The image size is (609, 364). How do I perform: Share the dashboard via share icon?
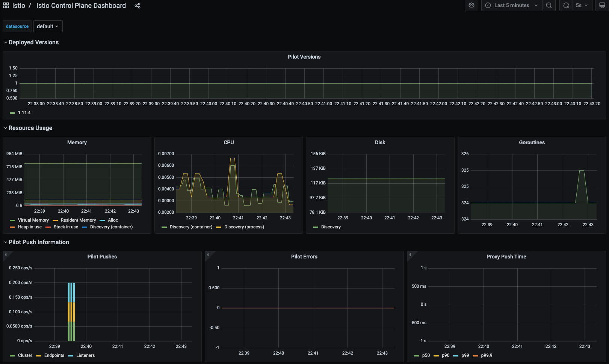(x=138, y=6)
